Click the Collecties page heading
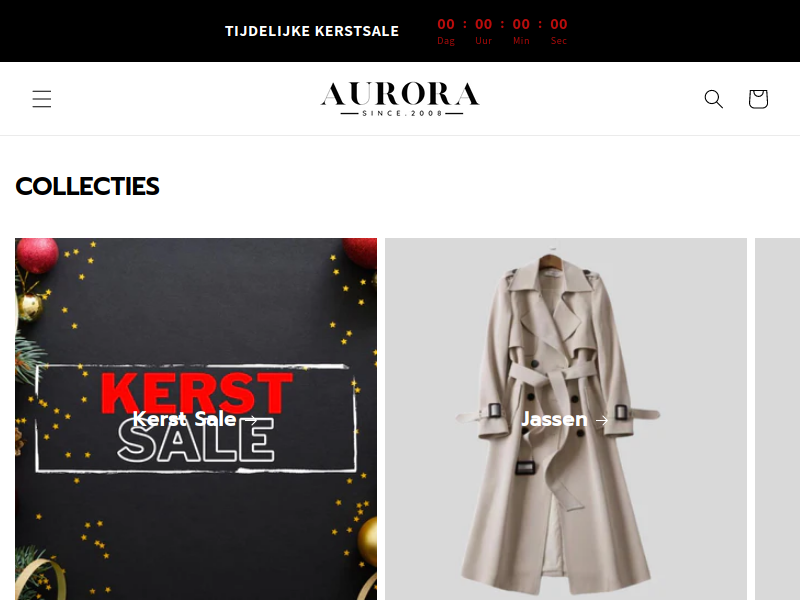This screenshot has width=800, height=600. click(x=87, y=186)
